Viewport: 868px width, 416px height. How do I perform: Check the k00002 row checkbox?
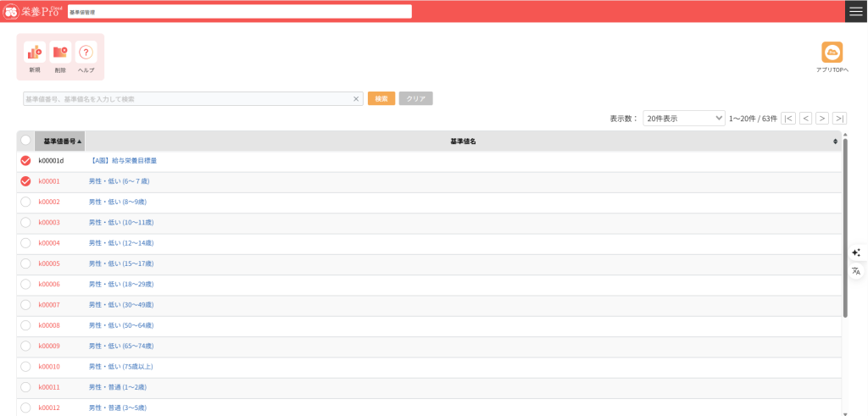tap(25, 202)
